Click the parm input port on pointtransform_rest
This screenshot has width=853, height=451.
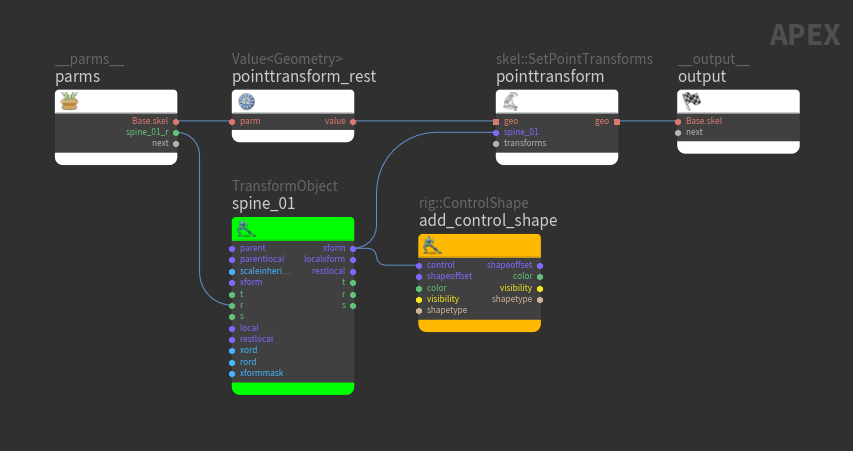pos(232,121)
